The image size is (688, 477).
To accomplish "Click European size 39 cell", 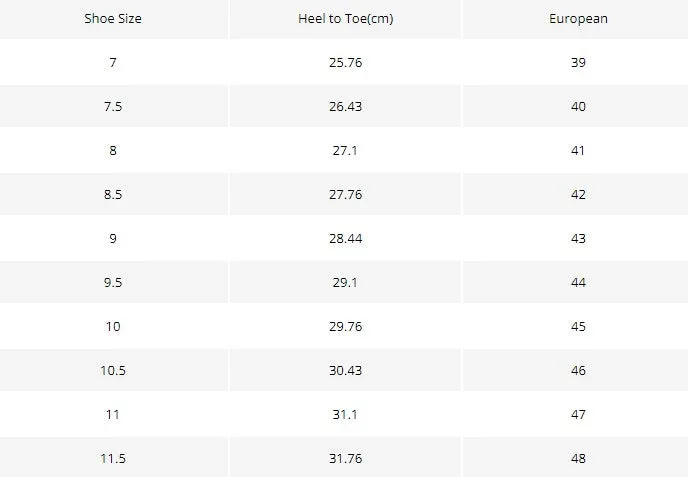I will point(578,62).
